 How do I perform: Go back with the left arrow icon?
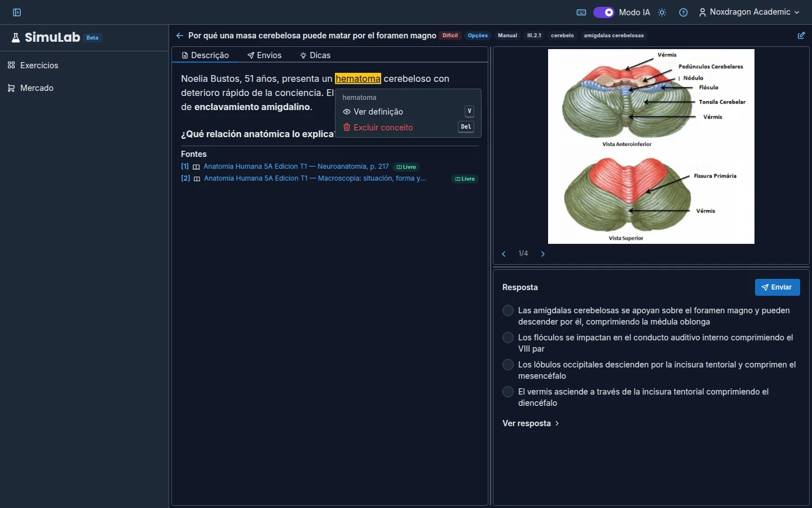point(179,36)
